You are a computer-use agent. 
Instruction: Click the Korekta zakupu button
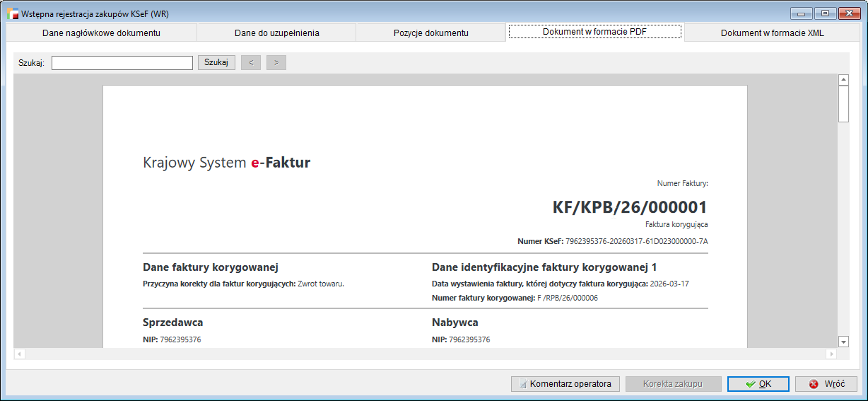tap(673, 384)
